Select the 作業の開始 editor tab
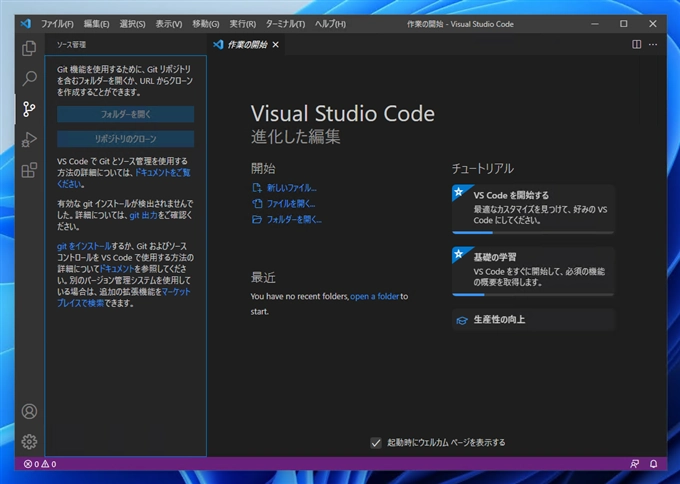 [x=246, y=45]
